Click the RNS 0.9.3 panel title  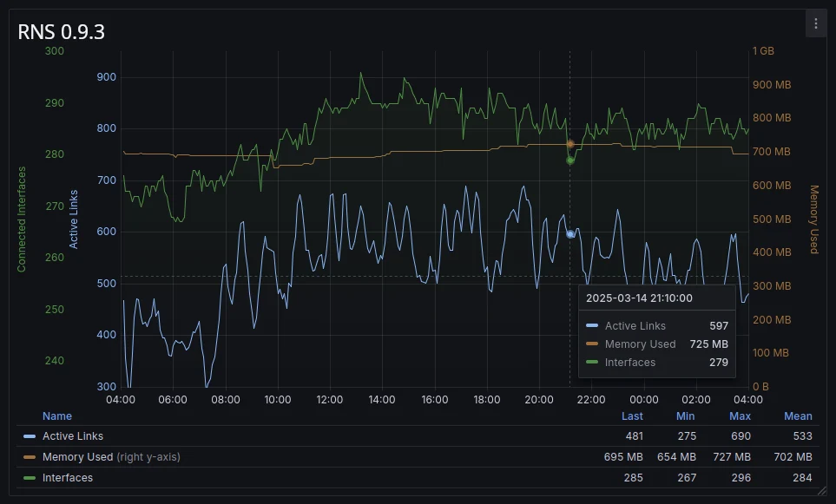(62, 32)
